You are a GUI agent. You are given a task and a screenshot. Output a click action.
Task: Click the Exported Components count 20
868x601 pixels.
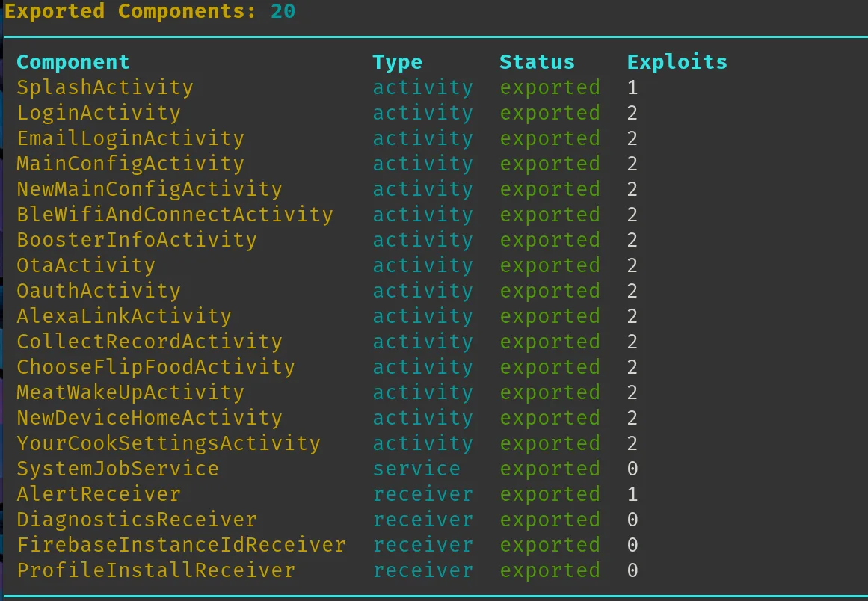pos(283,11)
